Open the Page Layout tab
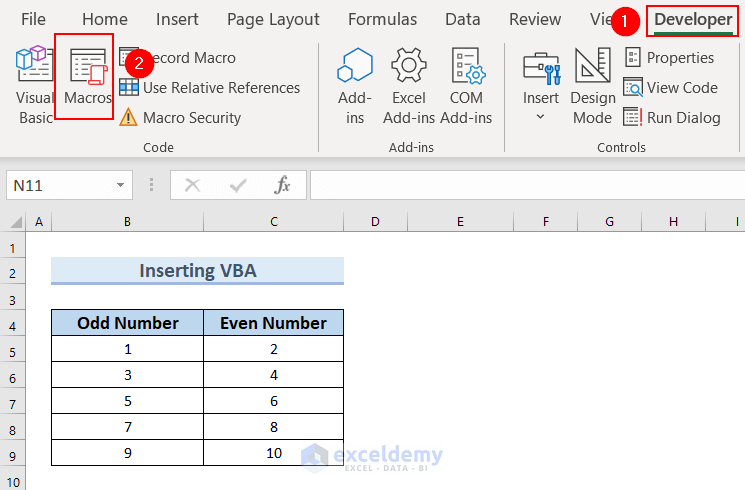745x490 pixels. coord(273,19)
